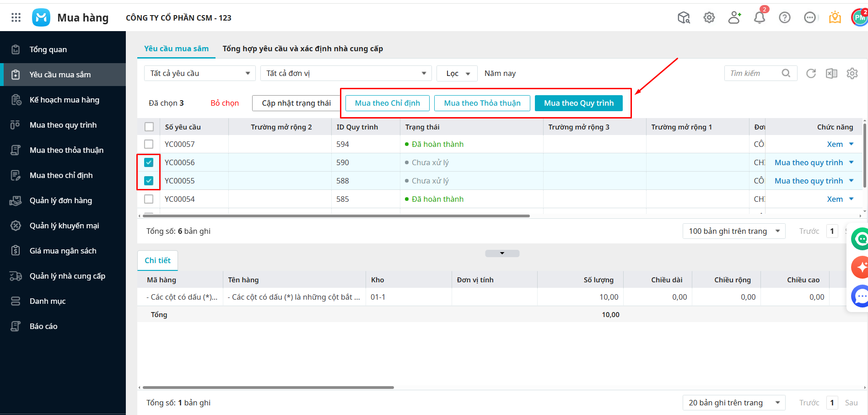The width and height of the screenshot is (868, 415).
Task: Click the notification bell icon
Action: [760, 17]
